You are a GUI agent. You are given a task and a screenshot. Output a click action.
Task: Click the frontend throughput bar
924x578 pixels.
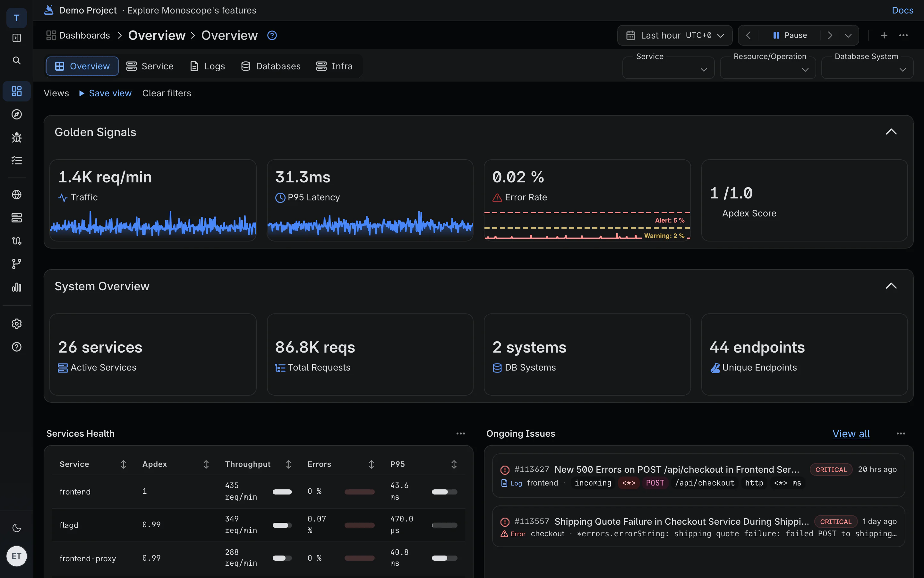coord(282,492)
